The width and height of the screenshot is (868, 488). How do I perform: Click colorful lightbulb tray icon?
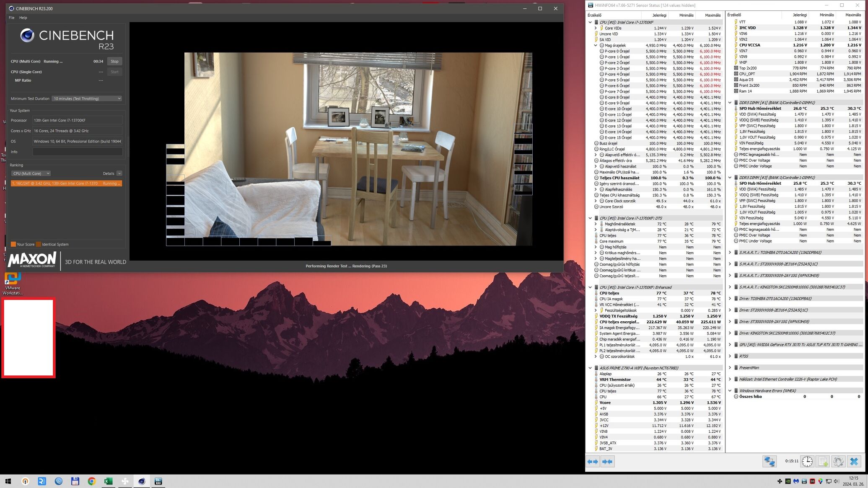coord(820,481)
